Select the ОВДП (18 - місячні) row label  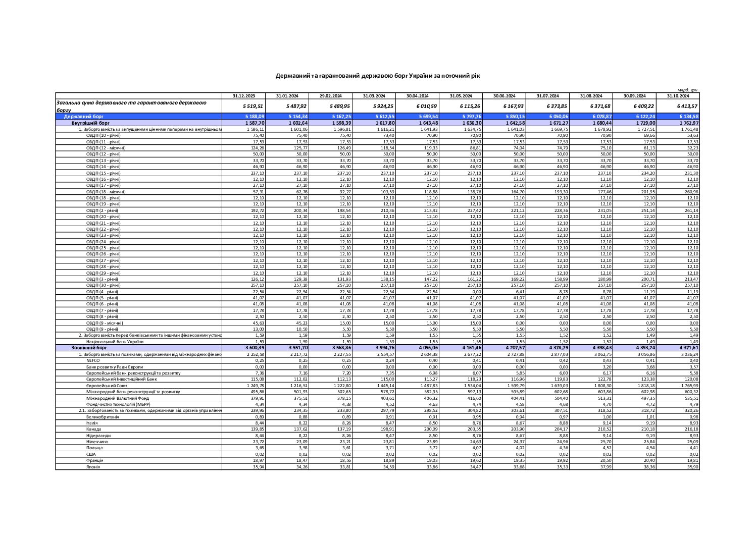[106, 192]
